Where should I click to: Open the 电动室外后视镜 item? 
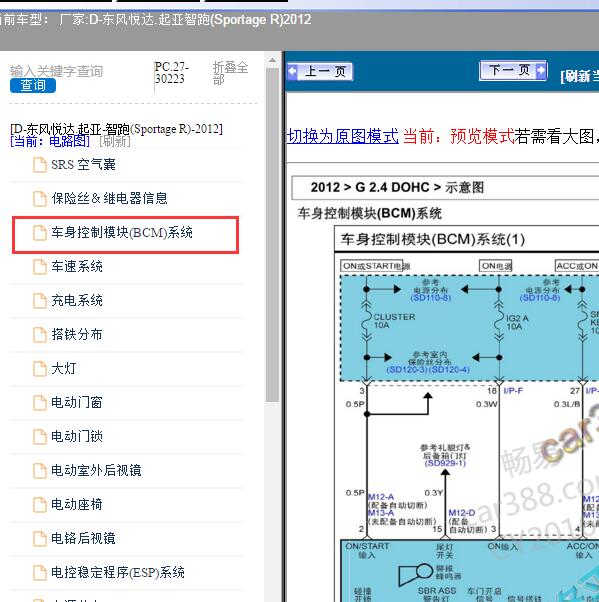(96, 470)
